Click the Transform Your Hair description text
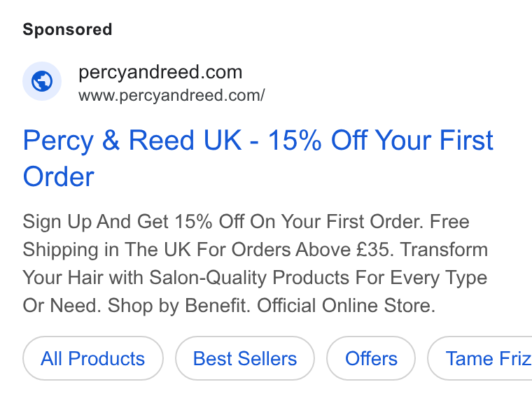 [x=255, y=264]
